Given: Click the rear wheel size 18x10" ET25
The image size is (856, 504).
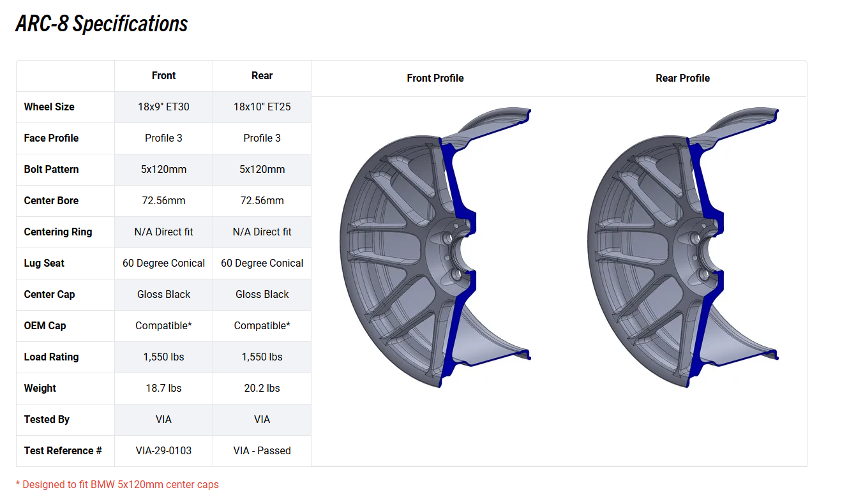Looking at the screenshot, I should click(x=262, y=107).
